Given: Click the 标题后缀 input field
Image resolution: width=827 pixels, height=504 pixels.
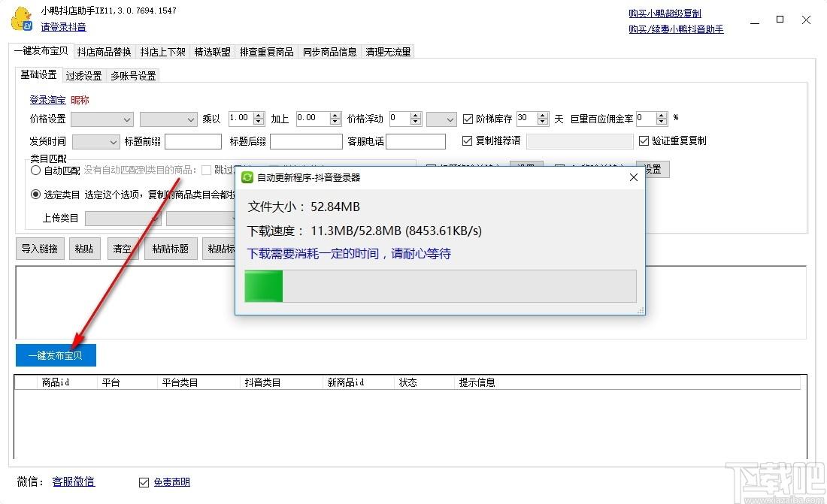Looking at the screenshot, I should 307,141.
